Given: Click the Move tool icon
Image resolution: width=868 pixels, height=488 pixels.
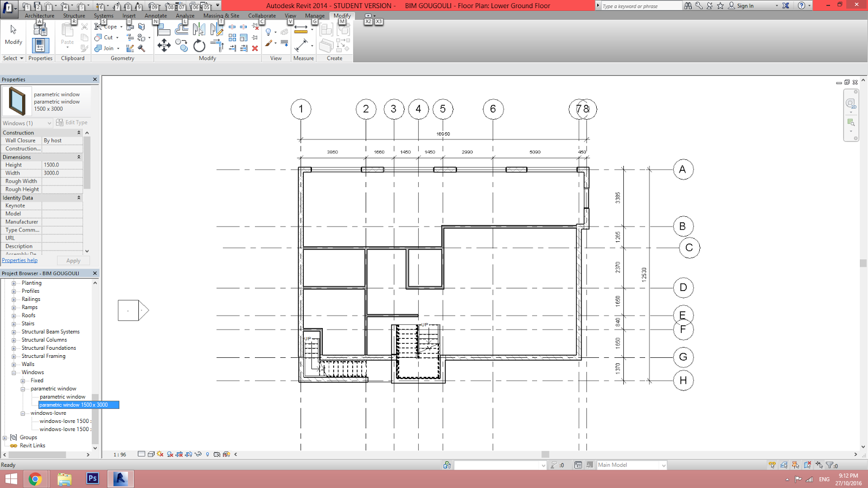Looking at the screenshot, I should pyautogui.click(x=164, y=46).
